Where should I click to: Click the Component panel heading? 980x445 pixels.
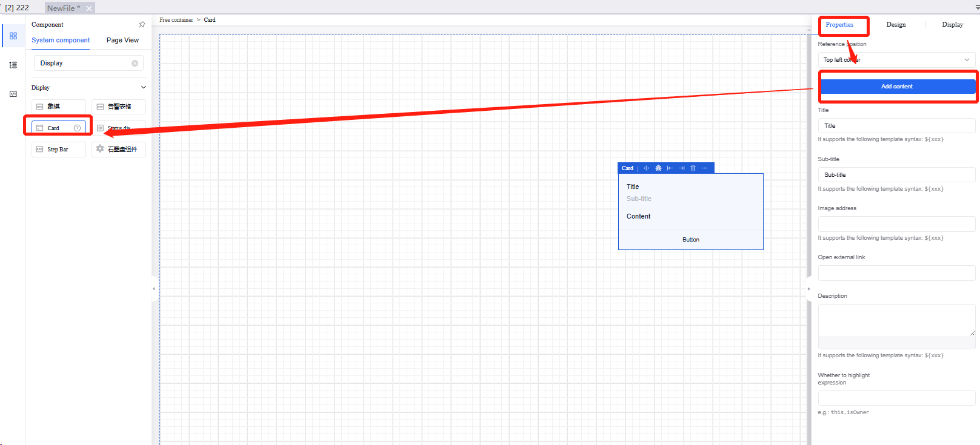click(x=47, y=25)
